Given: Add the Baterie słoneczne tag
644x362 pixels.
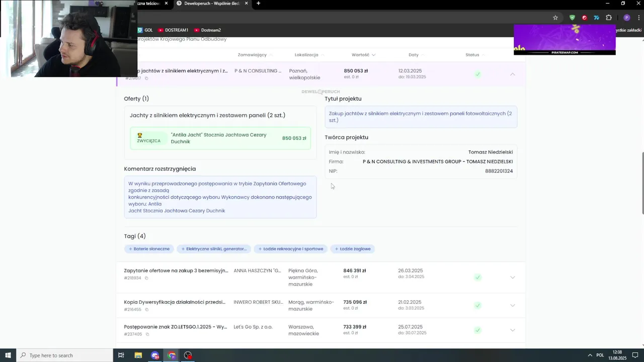Looking at the screenshot, I should pos(149,249).
